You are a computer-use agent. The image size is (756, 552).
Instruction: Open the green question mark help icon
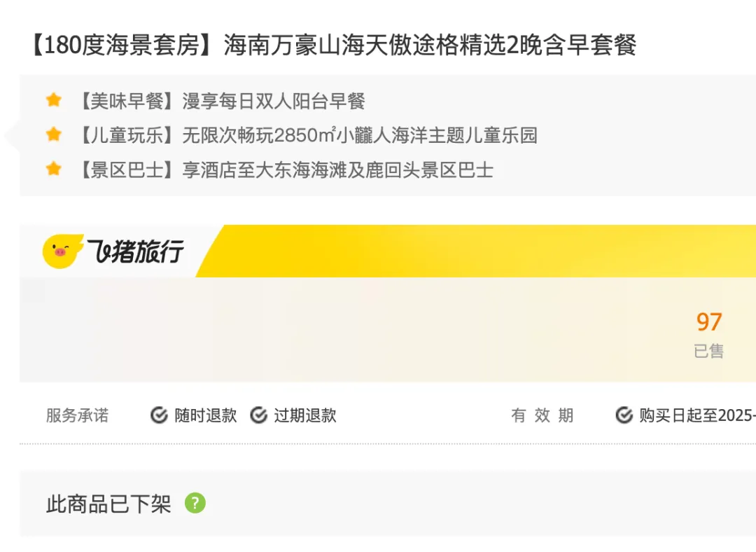point(195,503)
